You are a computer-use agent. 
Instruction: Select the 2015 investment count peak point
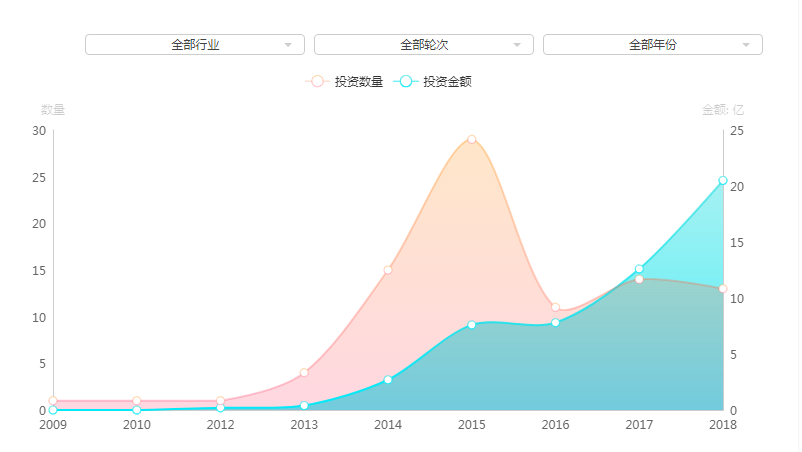472,140
